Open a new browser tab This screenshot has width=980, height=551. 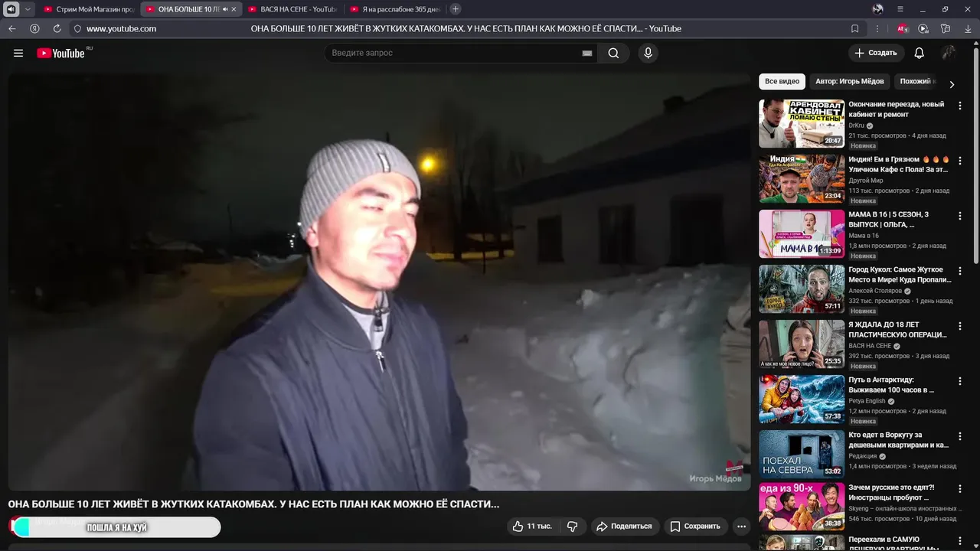[x=456, y=9]
